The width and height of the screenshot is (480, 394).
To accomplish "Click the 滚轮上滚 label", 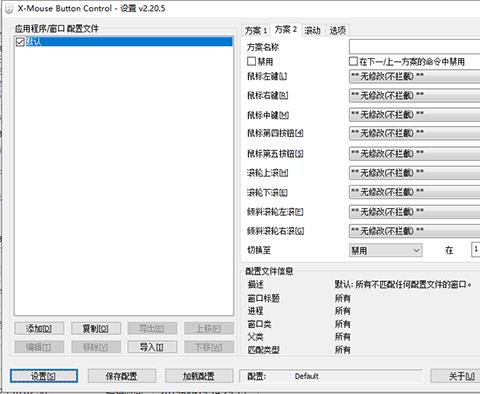I will pyautogui.click(x=267, y=173).
